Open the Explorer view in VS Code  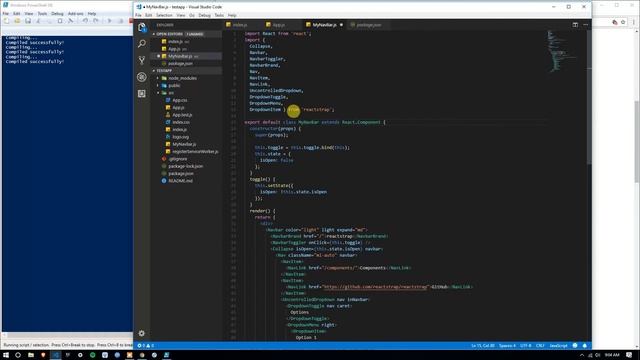pyautogui.click(x=142, y=27)
